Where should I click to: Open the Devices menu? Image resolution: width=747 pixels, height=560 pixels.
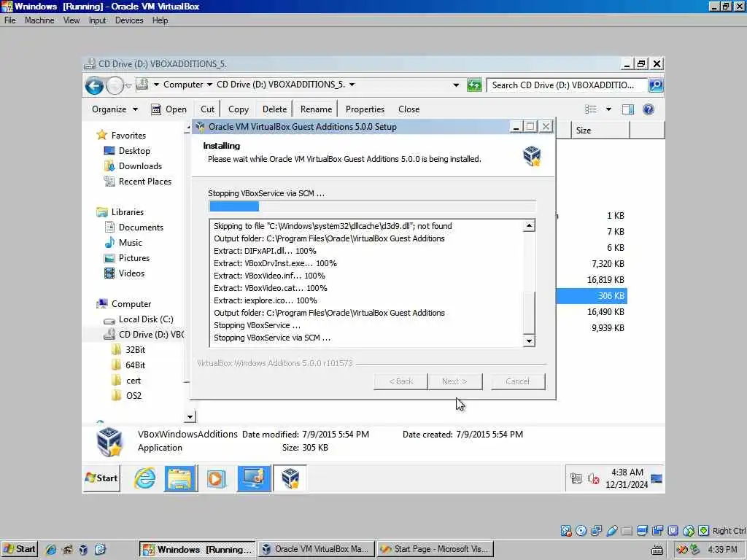click(129, 20)
